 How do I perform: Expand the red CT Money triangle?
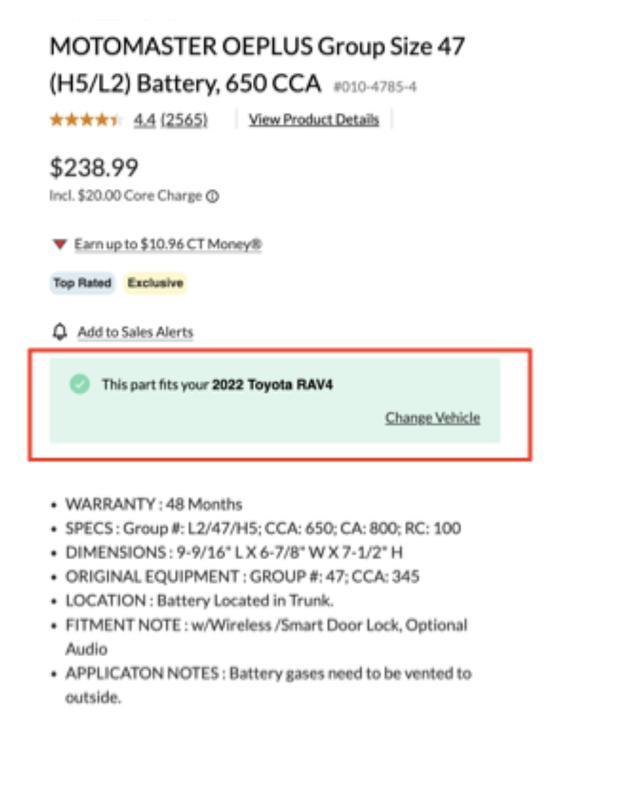60,244
